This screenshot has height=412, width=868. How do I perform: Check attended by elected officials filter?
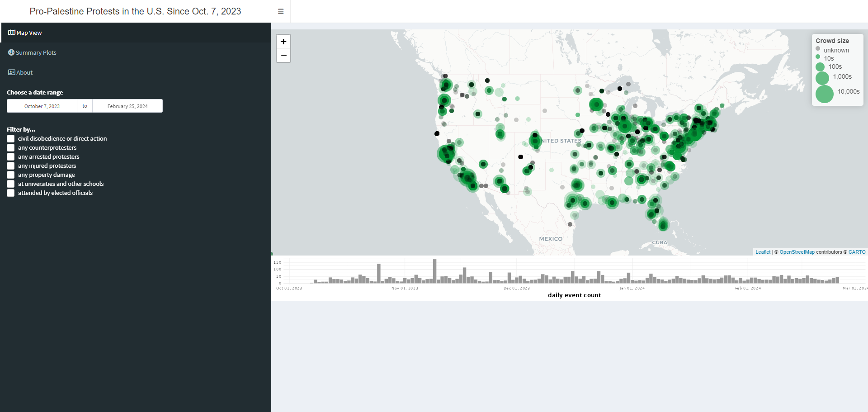point(11,193)
